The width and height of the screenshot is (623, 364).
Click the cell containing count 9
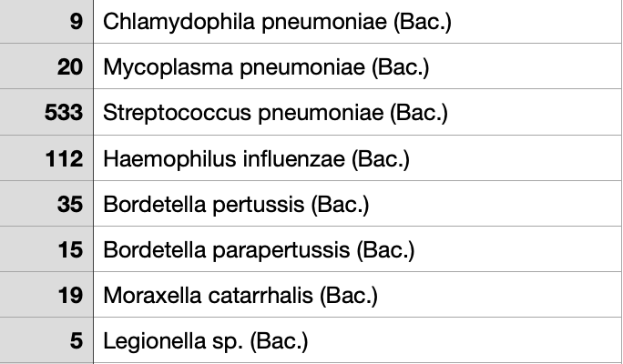47,22
